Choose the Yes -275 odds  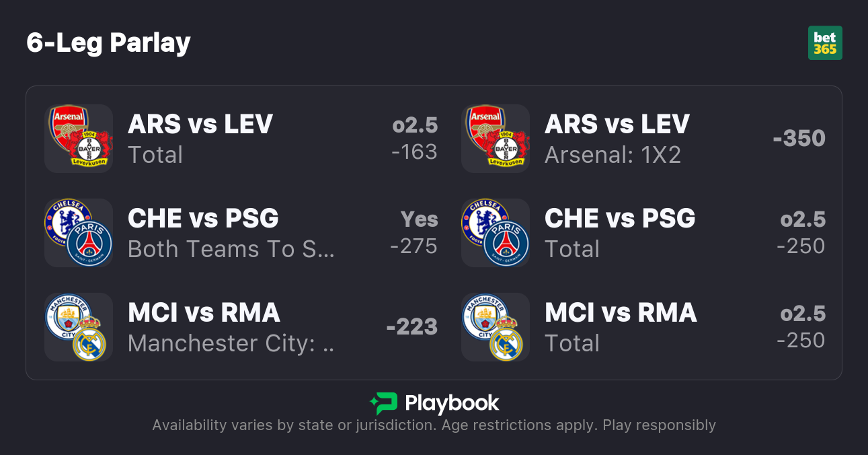pos(414,233)
